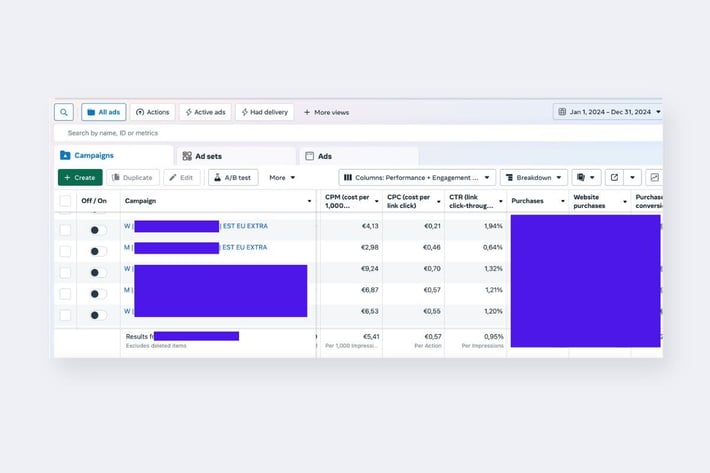The height and width of the screenshot is (473, 710).
Task: Click the total CTR value 0,95%
Action: [494, 336]
